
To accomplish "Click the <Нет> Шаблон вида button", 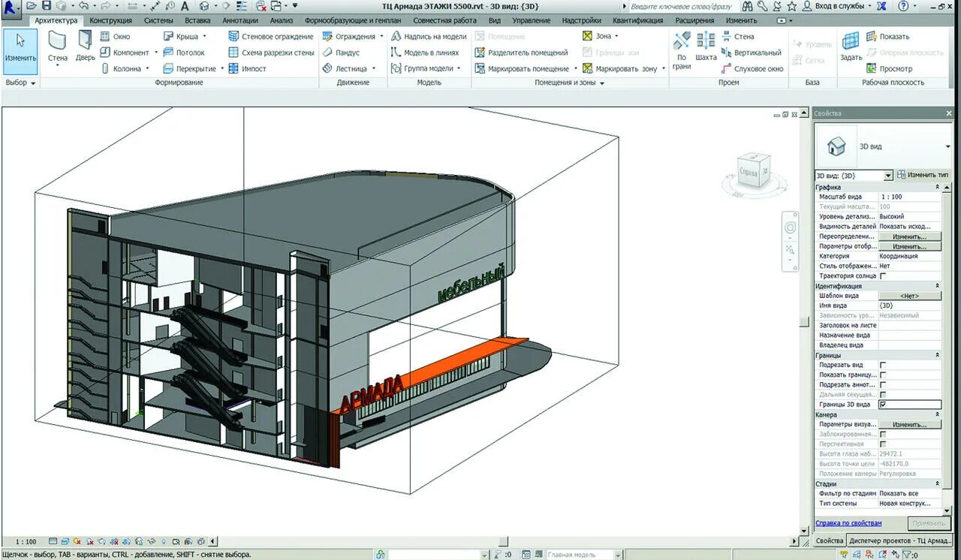I will [910, 296].
